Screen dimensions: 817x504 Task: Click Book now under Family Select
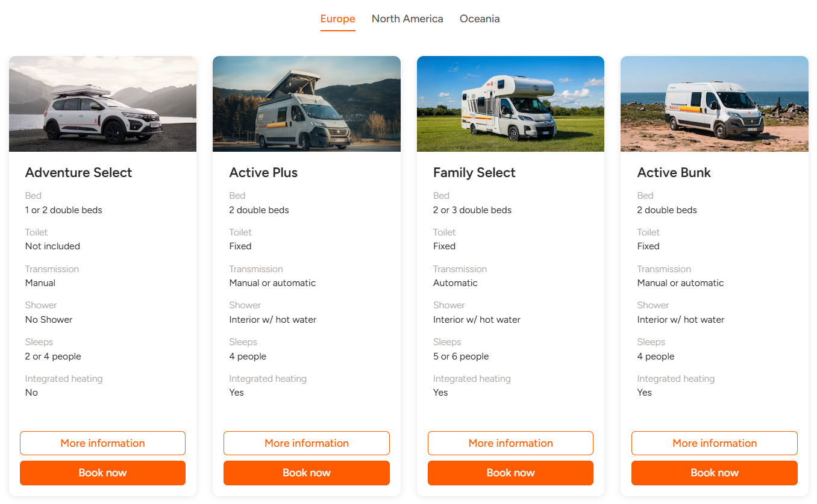coord(510,473)
